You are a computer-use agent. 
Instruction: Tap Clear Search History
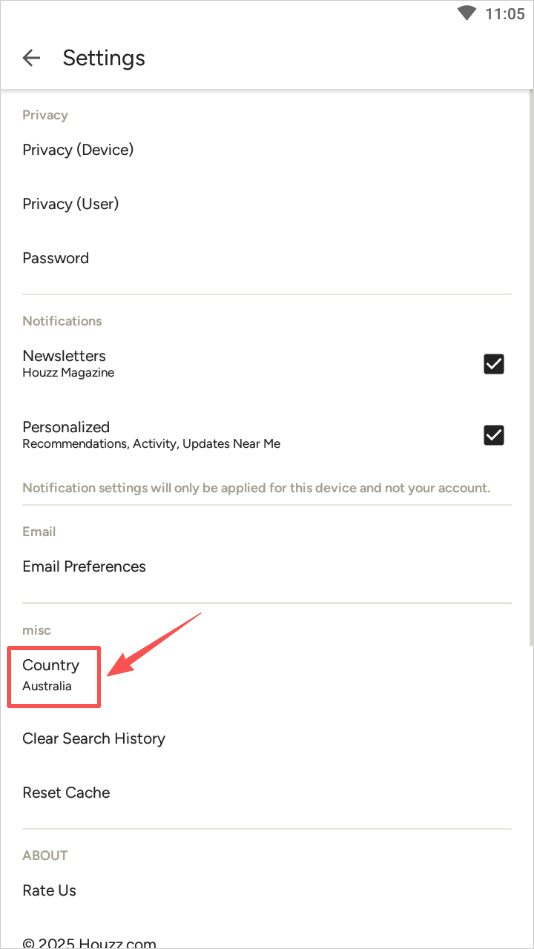267,739
